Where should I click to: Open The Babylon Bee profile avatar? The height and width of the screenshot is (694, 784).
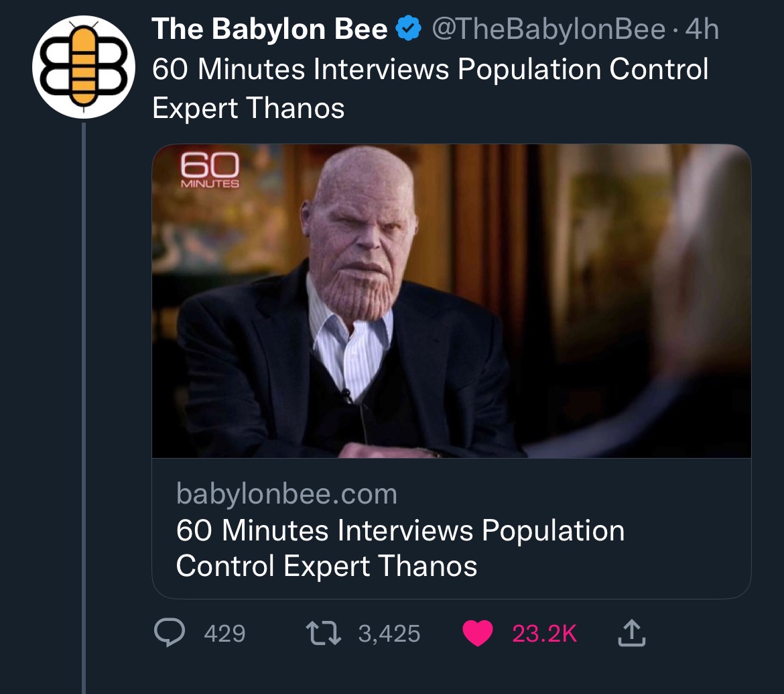[x=84, y=66]
